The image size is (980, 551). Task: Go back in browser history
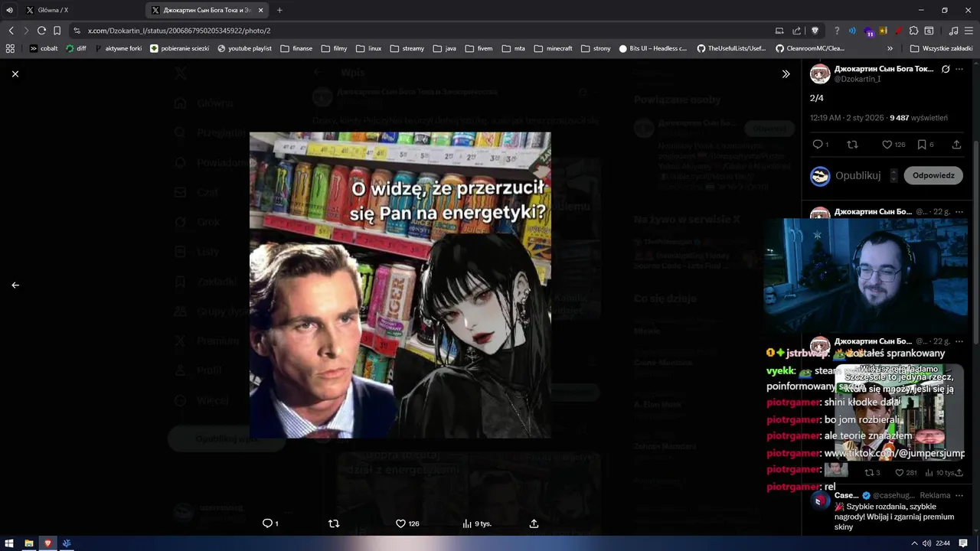pyautogui.click(x=11, y=31)
